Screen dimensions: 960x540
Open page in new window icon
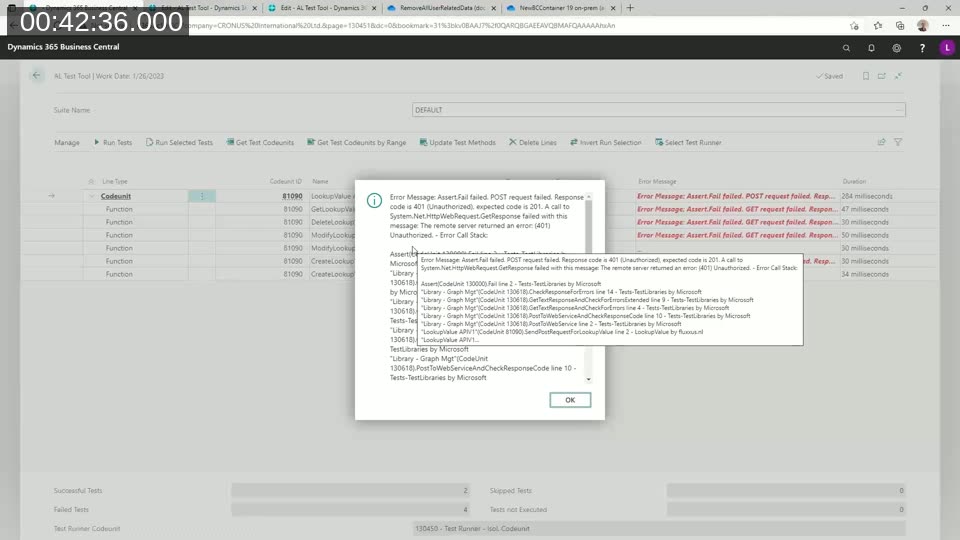(x=882, y=76)
